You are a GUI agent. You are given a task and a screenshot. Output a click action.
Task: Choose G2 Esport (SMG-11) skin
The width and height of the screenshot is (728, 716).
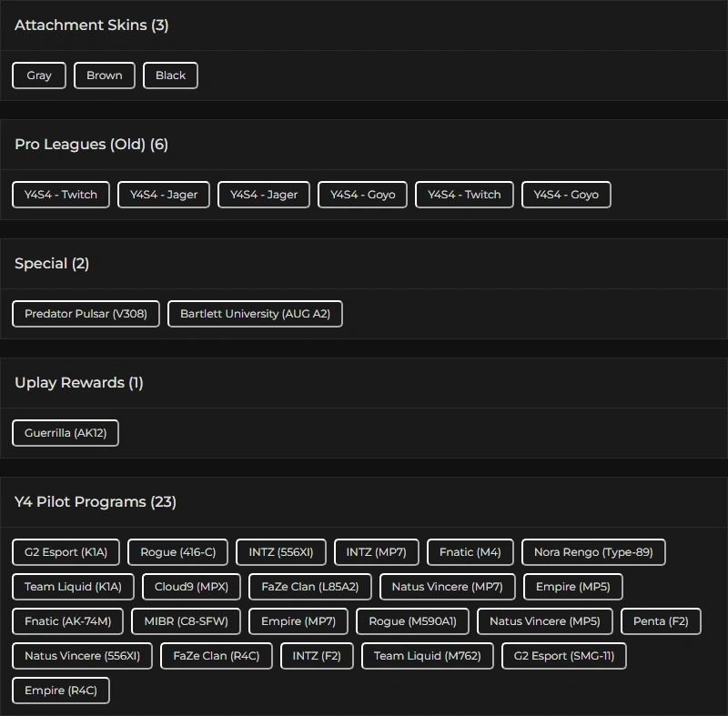click(564, 656)
